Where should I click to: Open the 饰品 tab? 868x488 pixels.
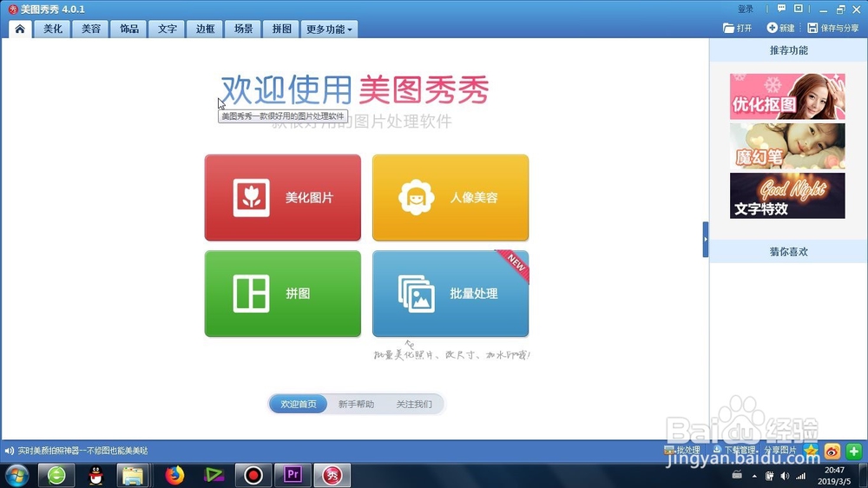coord(129,29)
